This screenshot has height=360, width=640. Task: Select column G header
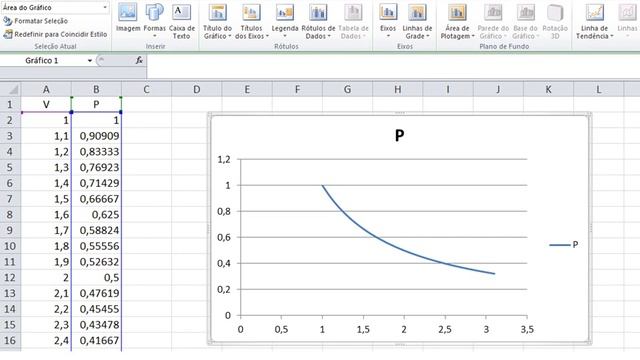tap(347, 89)
